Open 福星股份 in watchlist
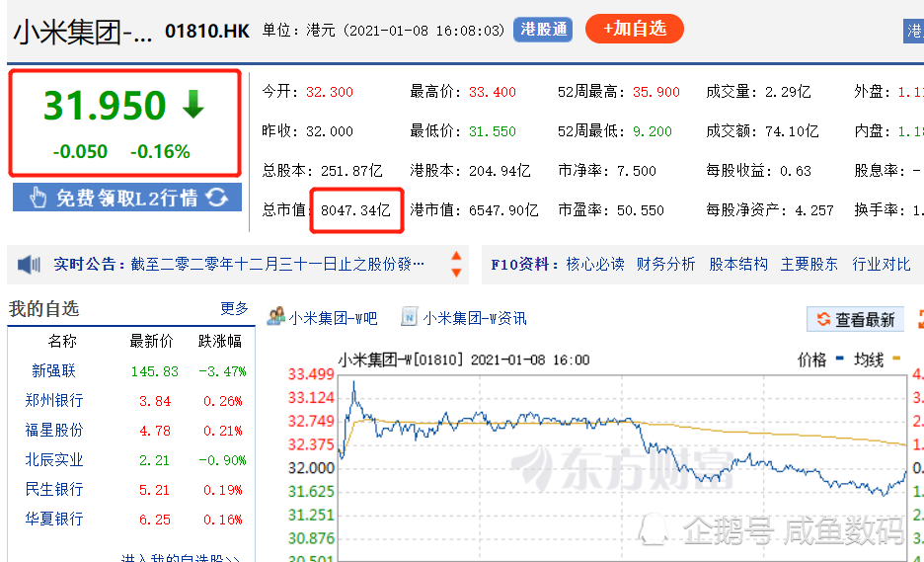 point(53,430)
